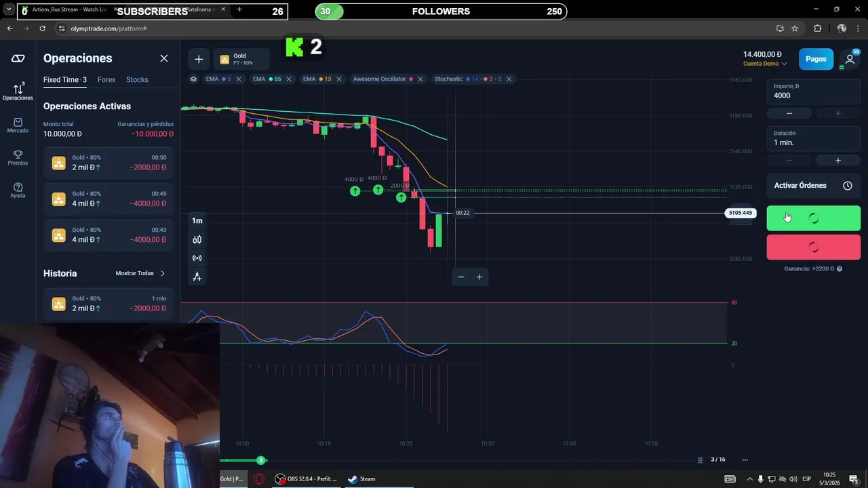Image resolution: width=868 pixels, height=488 pixels.
Task: Decrease the trade duration
Action: pyautogui.click(x=789, y=160)
